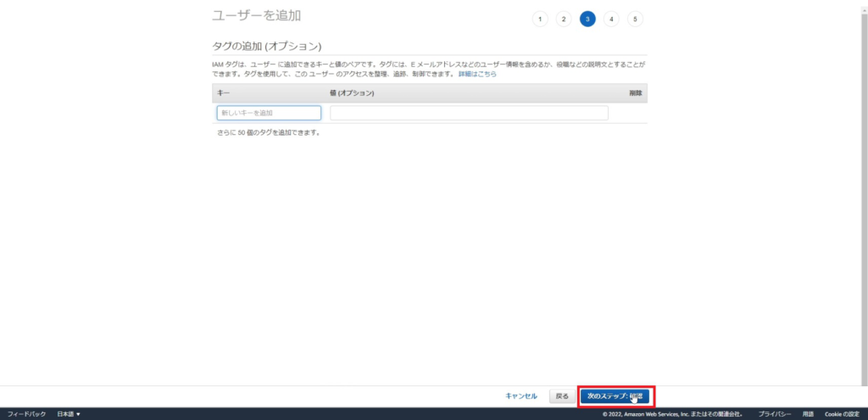Click the 削除 column header
This screenshot has height=420, width=868.
click(635, 92)
